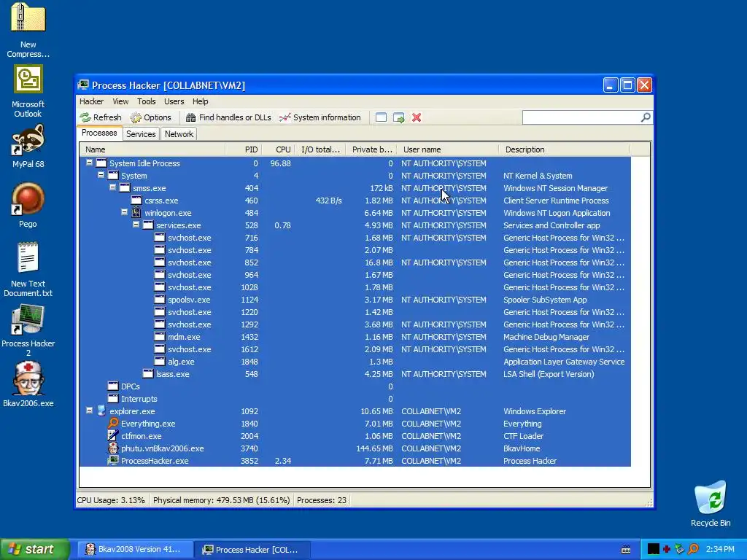Image resolution: width=747 pixels, height=560 pixels.
Task: Click inside the process search box
Action: (581, 117)
